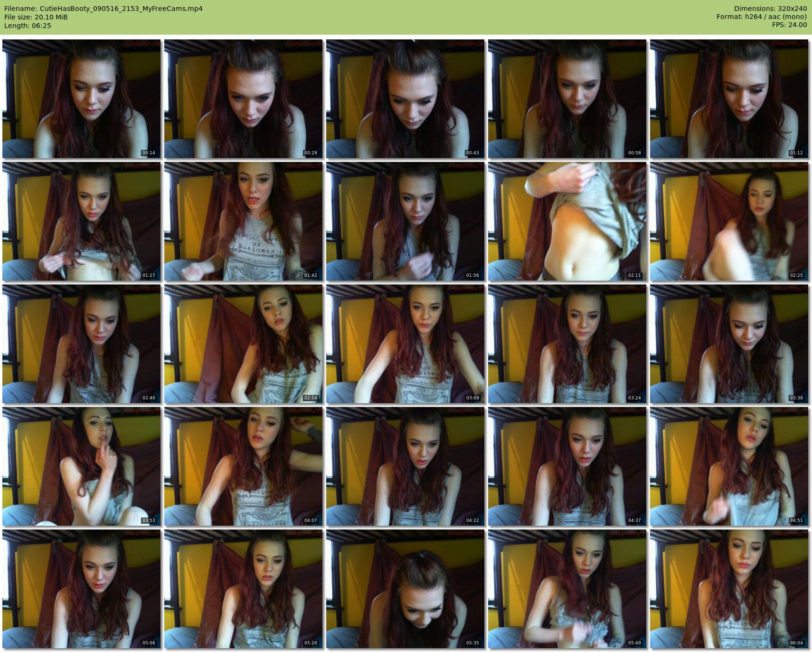Image resolution: width=812 pixels, height=652 pixels.
Task: Open the 01:12 video frame
Action: click(x=729, y=99)
